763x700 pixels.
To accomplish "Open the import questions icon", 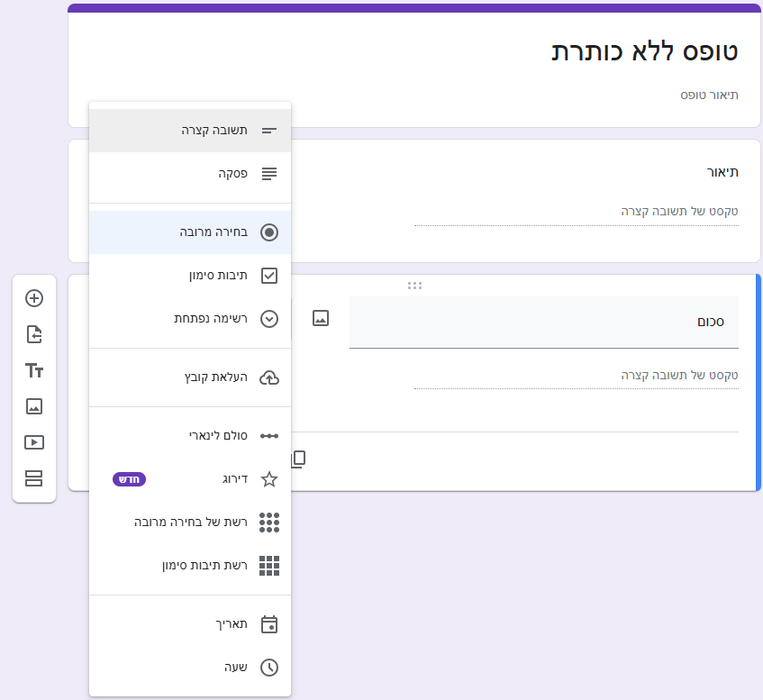I will (x=33, y=334).
